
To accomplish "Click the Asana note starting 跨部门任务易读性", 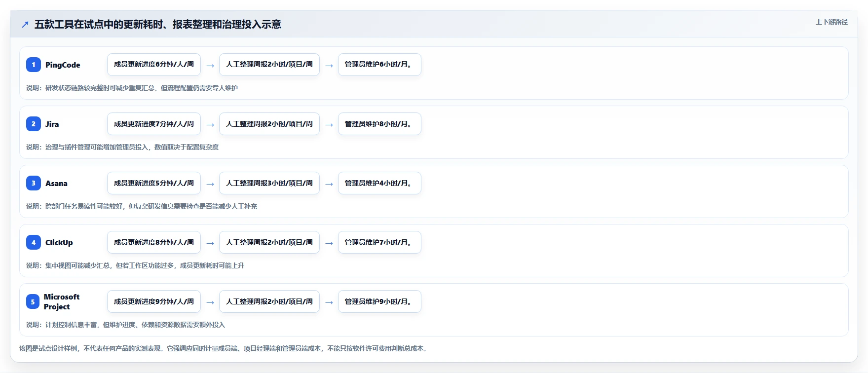I will [142, 206].
